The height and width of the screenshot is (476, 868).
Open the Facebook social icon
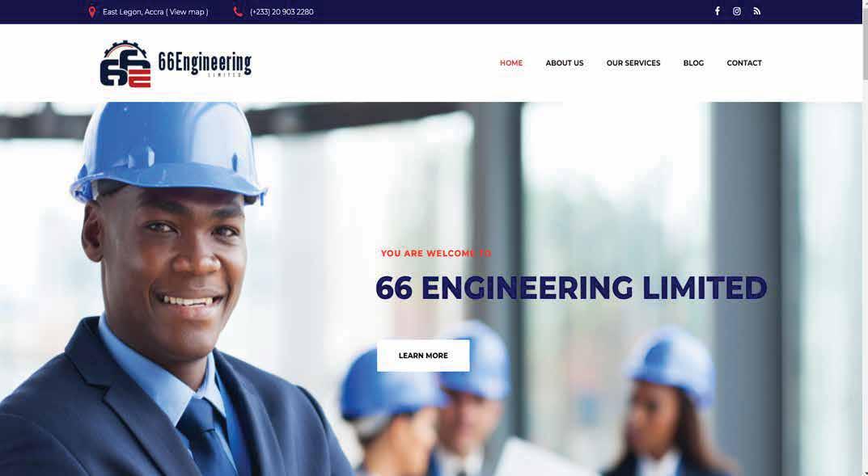pos(717,11)
